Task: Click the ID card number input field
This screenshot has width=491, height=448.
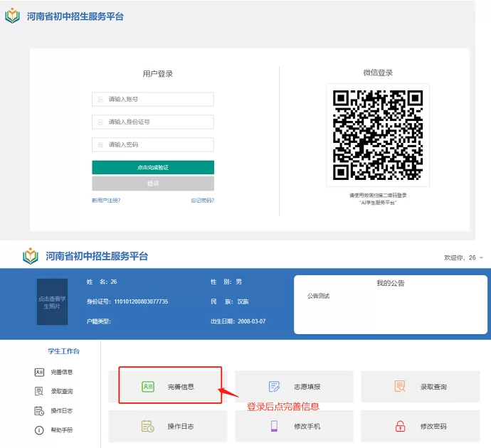Action: 153,122
